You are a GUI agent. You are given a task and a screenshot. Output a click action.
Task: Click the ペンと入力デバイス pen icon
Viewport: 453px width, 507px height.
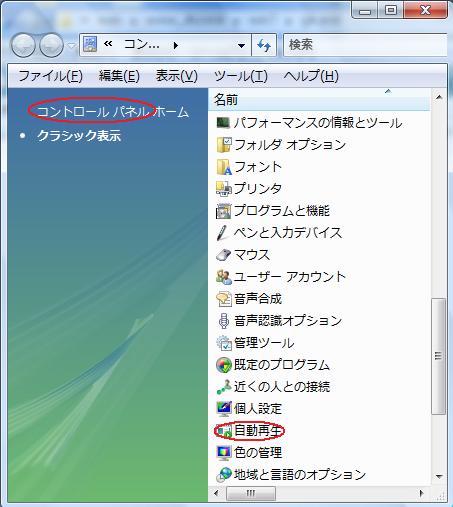(x=222, y=233)
